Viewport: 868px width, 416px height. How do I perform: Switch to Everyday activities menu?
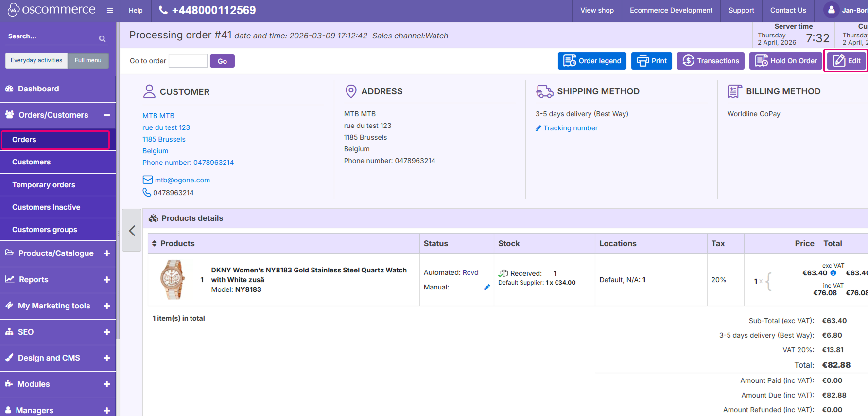(36, 60)
